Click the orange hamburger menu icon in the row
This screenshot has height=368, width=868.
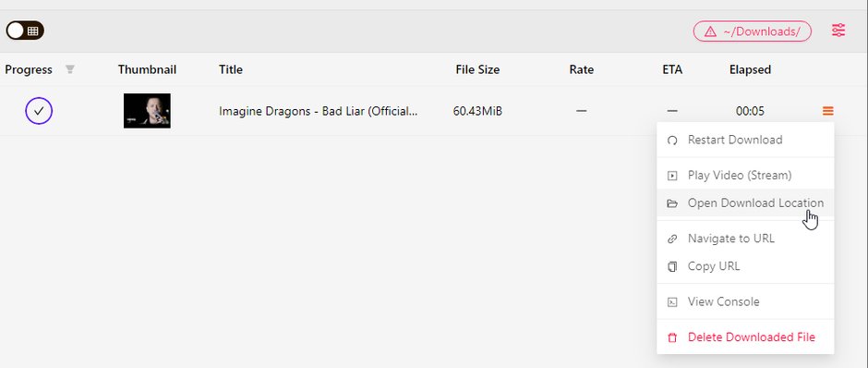827,111
